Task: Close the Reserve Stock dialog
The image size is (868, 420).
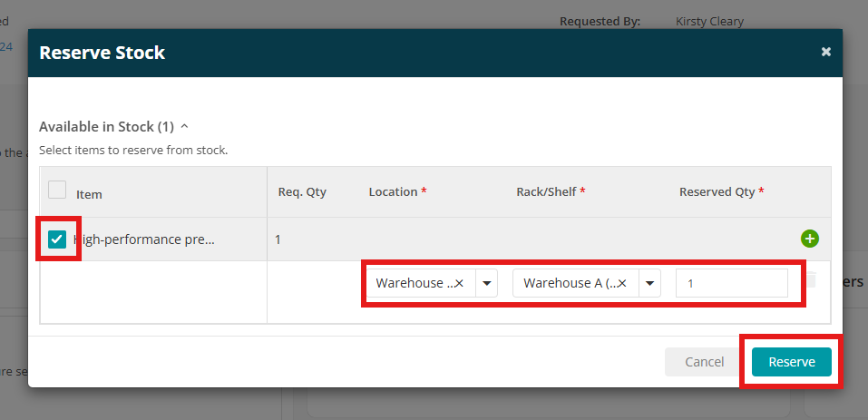Action: pos(826,52)
